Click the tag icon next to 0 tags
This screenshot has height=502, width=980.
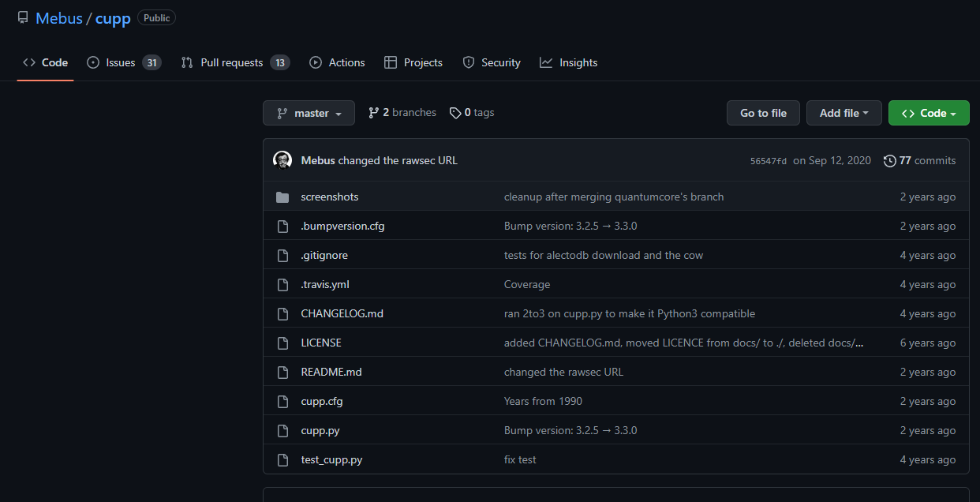point(455,113)
